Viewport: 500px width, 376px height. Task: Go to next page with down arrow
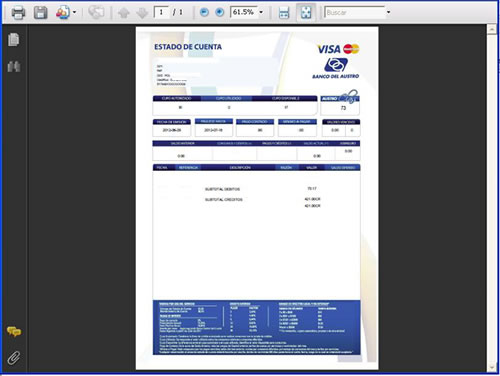click(x=142, y=13)
